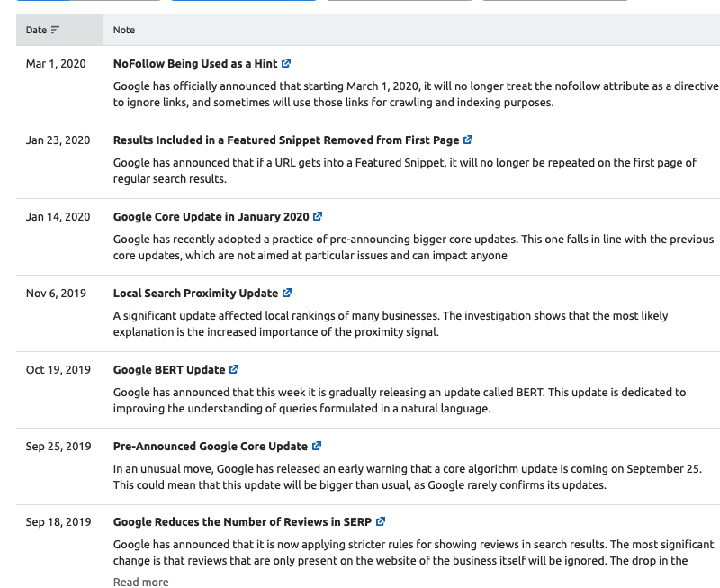Open Google BERT Update note title

point(169,370)
